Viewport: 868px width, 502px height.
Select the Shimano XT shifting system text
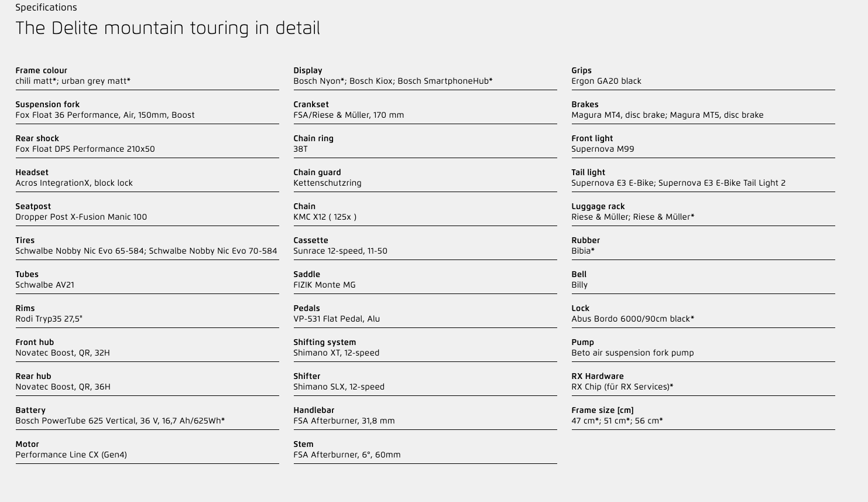point(337,353)
